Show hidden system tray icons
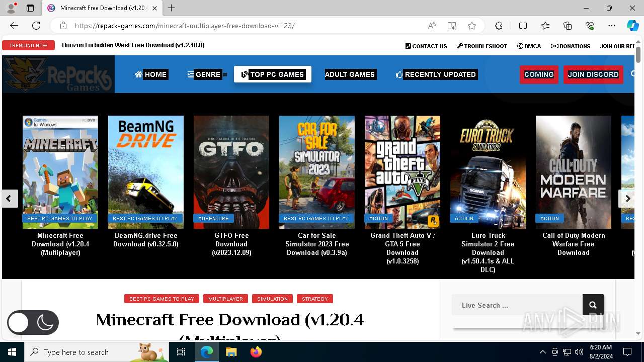Image resolution: width=644 pixels, height=362 pixels. click(x=542, y=352)
